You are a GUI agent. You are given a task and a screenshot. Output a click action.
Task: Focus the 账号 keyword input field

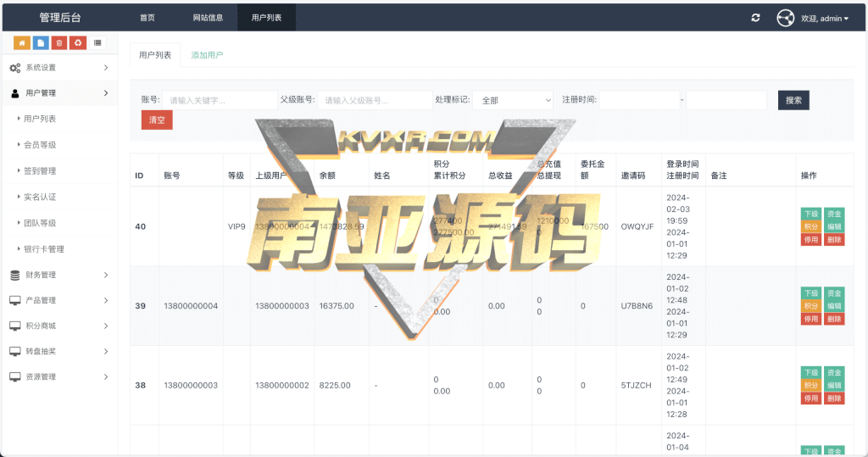pyautogui.click(x=220, y=100)
